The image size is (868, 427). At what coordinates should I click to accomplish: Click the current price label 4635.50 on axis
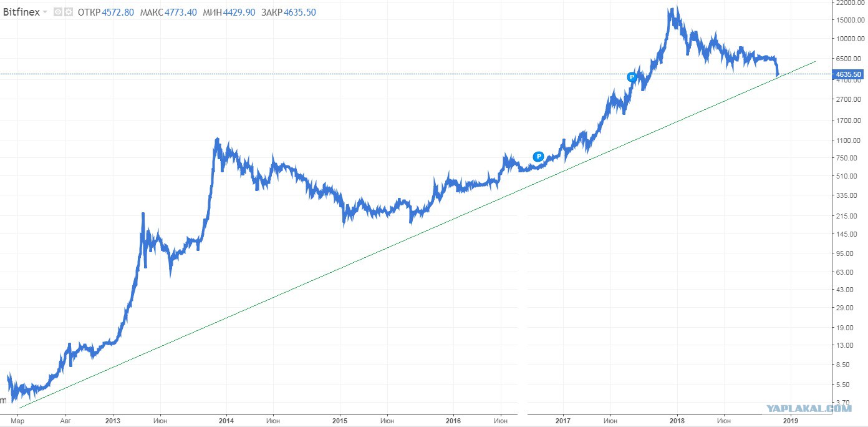[x=849, y=74]
